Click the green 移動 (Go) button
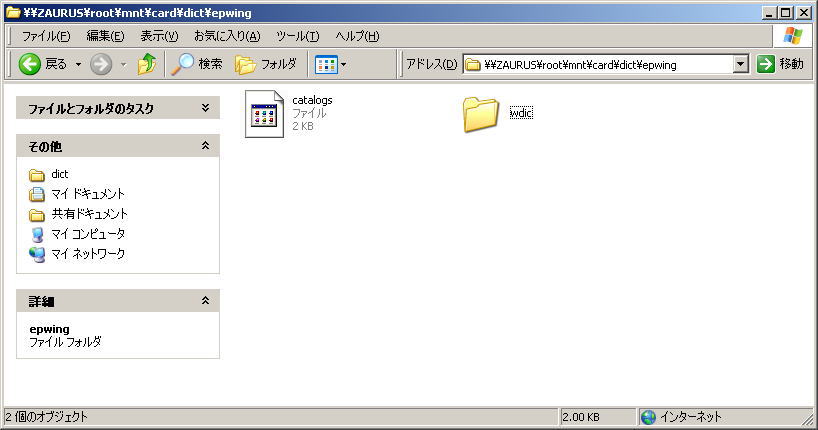Image resolution: width=818 pixels, height=430 pixels. pyautogui.click(x=781, y=64)
